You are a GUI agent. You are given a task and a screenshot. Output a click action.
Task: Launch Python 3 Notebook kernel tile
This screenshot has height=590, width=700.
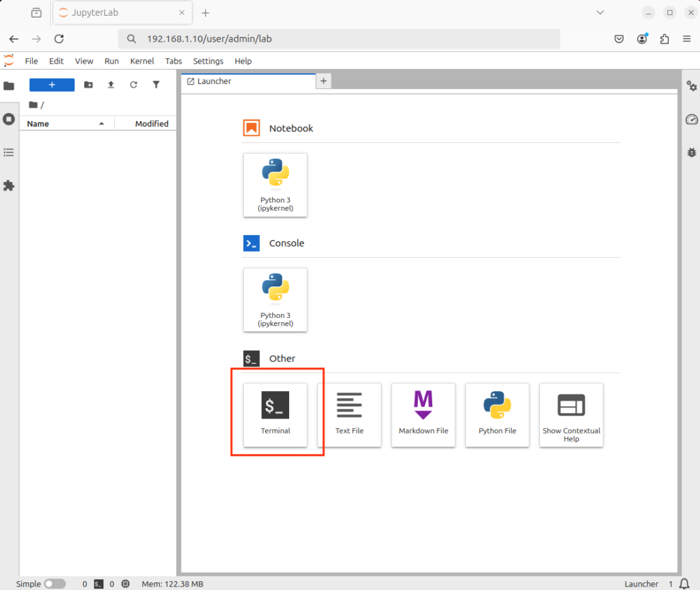pyautogui.click(x=275, y=185)
